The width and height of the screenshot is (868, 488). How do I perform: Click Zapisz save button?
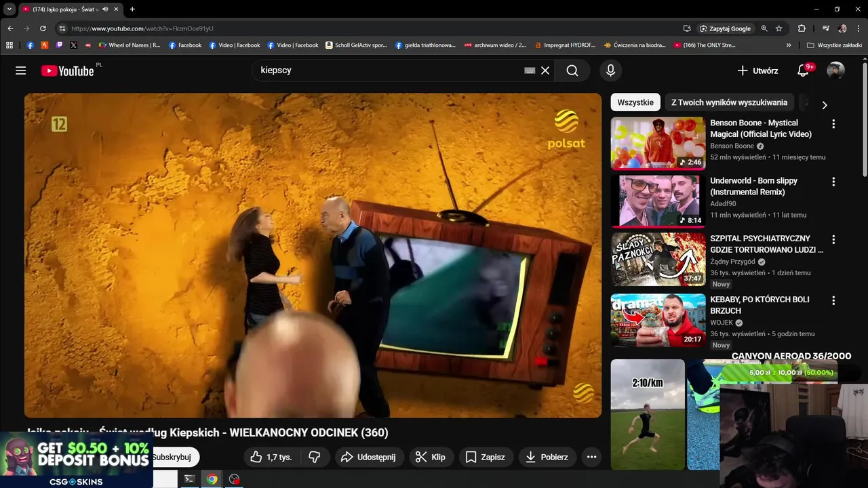click(x=486, y=457)
